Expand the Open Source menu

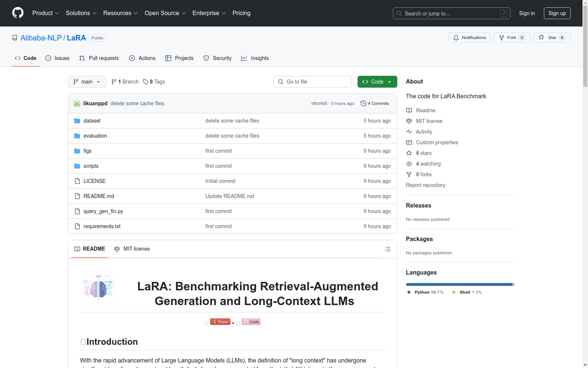click(165, 13)
